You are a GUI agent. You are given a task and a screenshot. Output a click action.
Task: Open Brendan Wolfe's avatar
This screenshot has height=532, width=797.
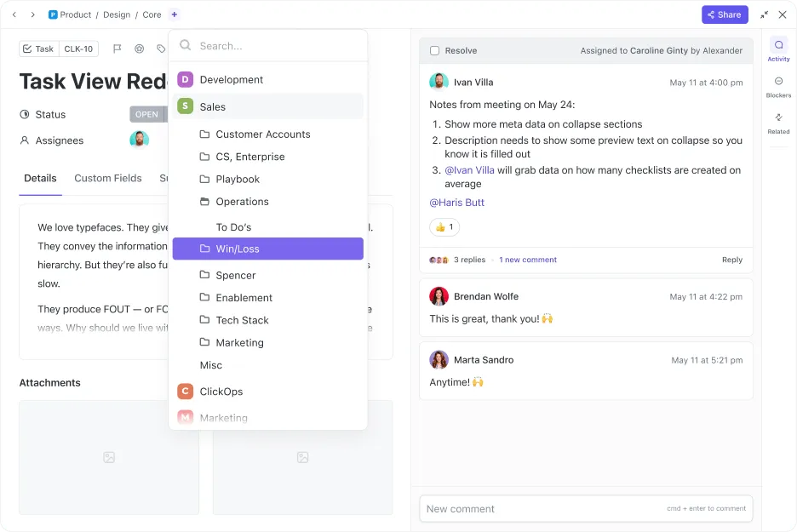(x=439, y=296)
